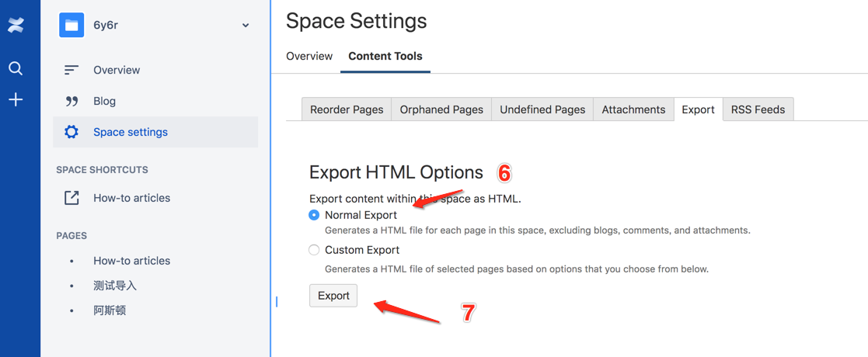Open the Overview tab in Space Settings
The height and width of the screenshot is (357, 868).
309,56
